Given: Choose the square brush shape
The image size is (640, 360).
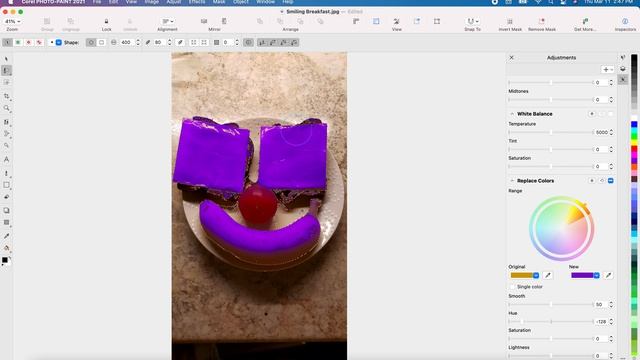Looking at the screenshot, I should pyautogui.click(x=102, y=42).
